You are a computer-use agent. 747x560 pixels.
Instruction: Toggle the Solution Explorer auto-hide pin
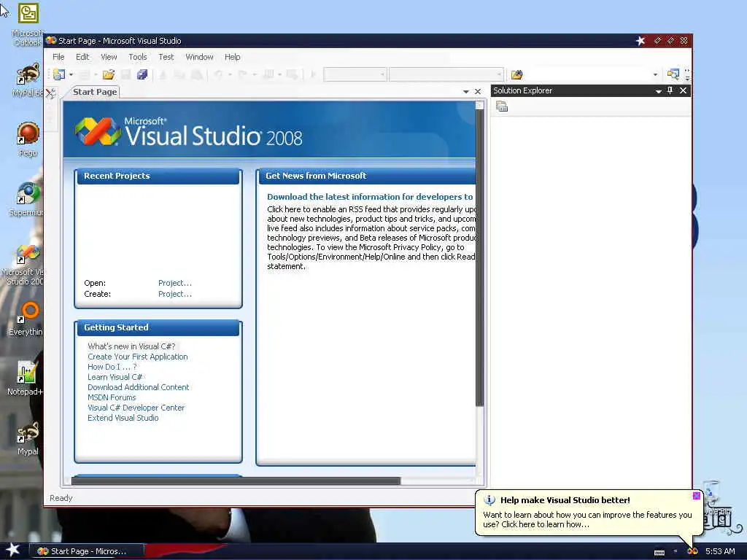[670, 90]
